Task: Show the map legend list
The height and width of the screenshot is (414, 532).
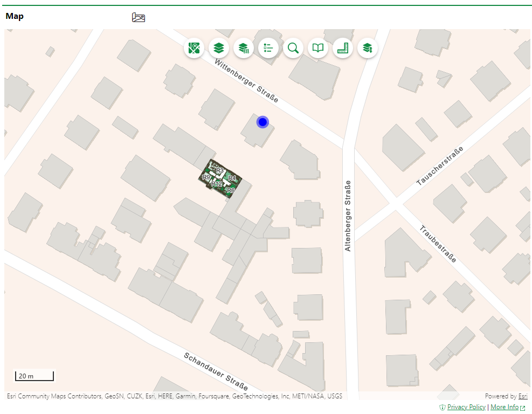Action: coord(268,48)
